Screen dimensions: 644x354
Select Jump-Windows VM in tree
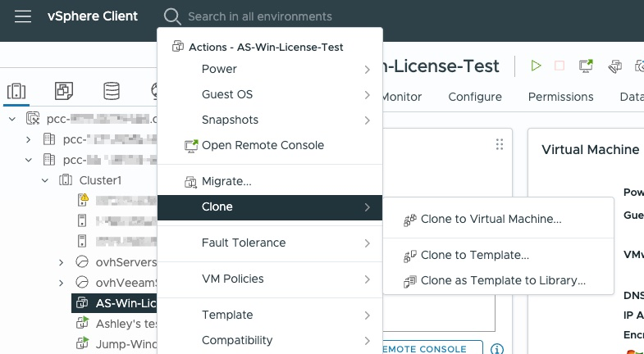coord(126,343)
